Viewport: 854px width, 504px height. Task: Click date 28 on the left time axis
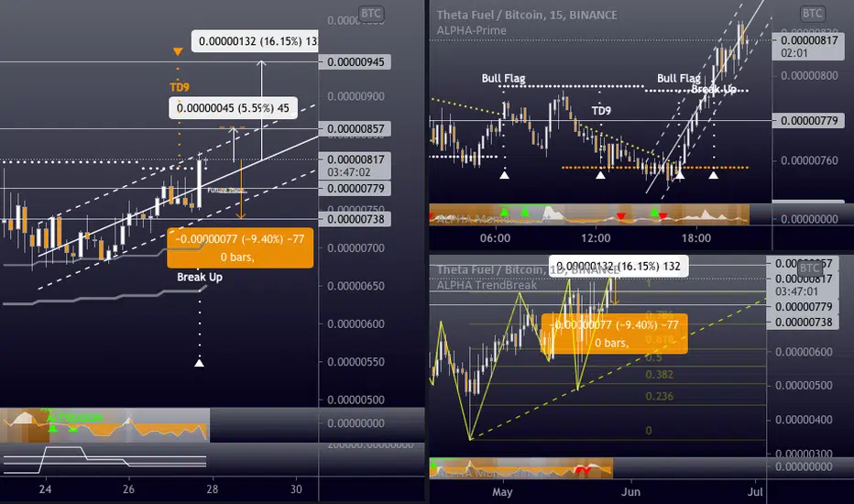point(212,489)
